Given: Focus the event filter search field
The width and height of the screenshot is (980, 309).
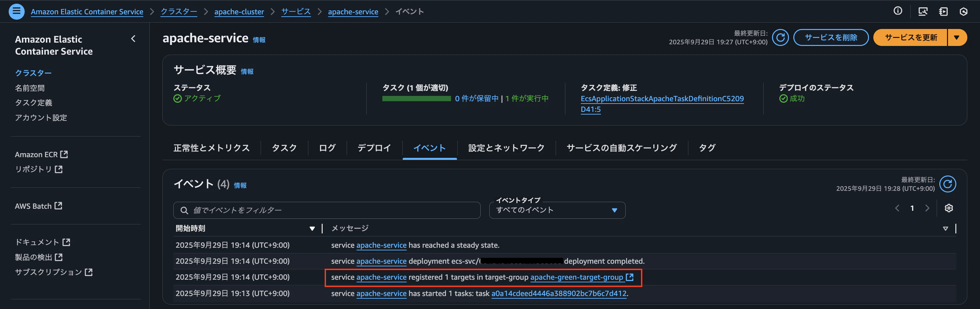Looking at the screenshot, I should (327, 210).
